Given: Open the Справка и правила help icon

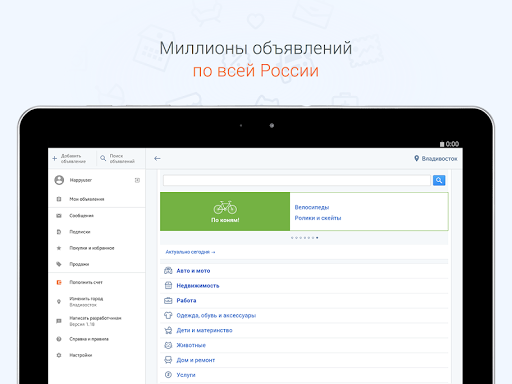Looking at the screenshot, I should 59,339.
